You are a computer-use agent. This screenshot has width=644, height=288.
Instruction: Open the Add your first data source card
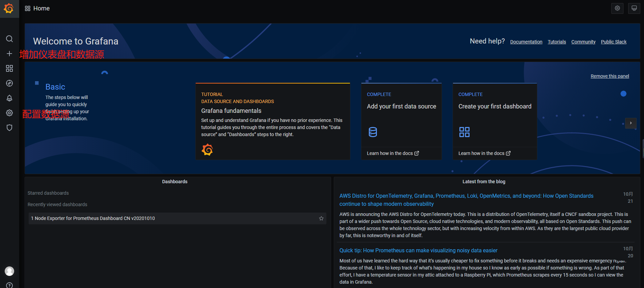[401, 121]
